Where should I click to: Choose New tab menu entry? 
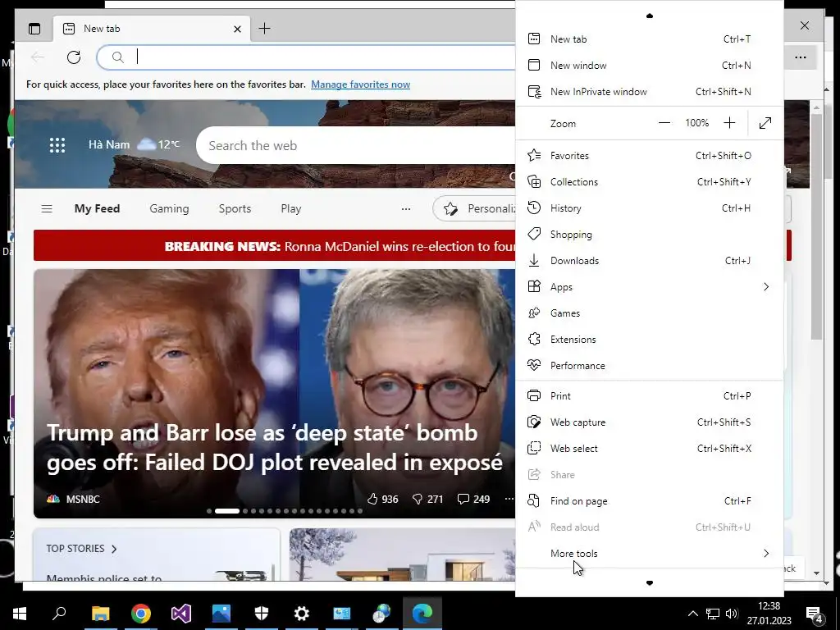pyautogui.click(x=650, y=39)
